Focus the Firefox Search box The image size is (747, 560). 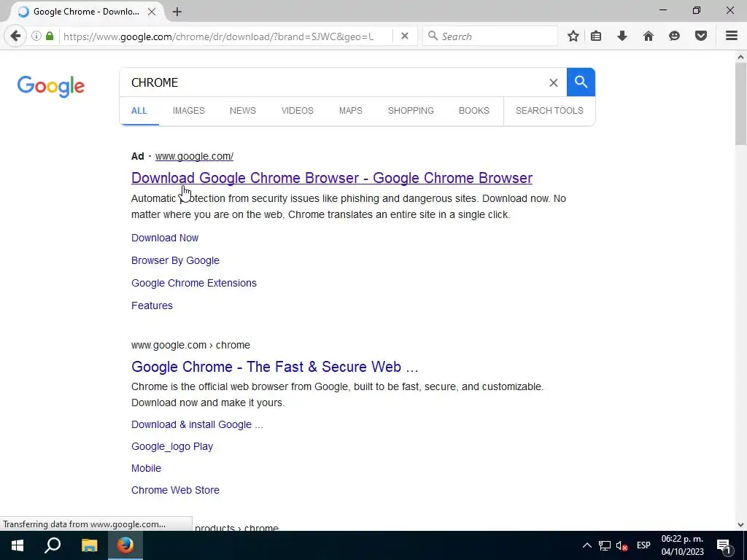pos(491,36)
